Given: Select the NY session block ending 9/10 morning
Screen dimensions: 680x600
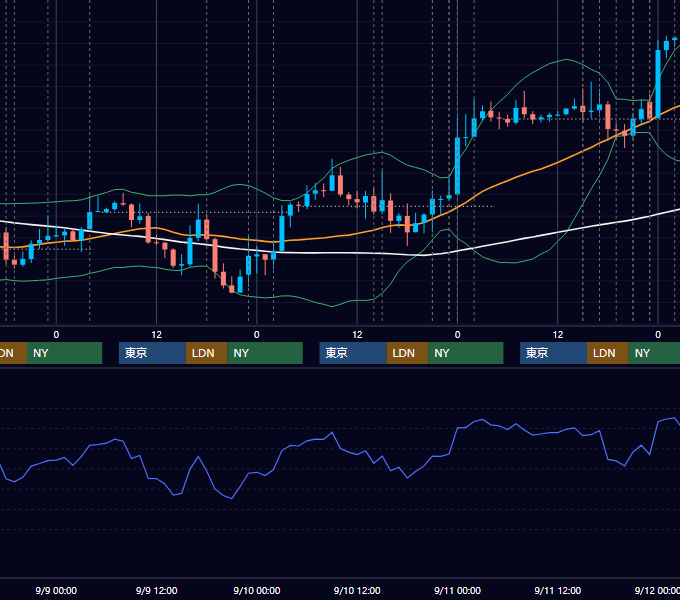Looking at the screenshot, I should pyautogui.click(x=265, y=353).
